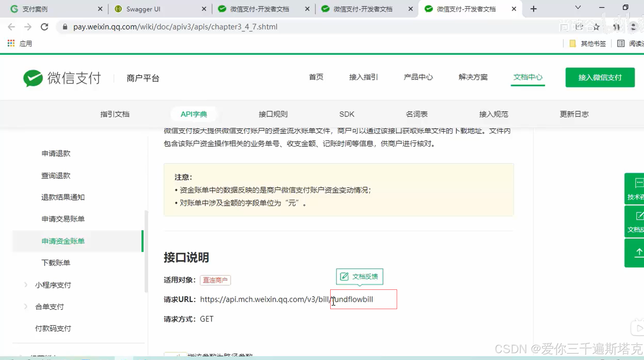This screenshot has height=360, width=644.
Task: Open 申请交易账单 in the sidebar
Action: pyautogui.click(x=63, y=219)
